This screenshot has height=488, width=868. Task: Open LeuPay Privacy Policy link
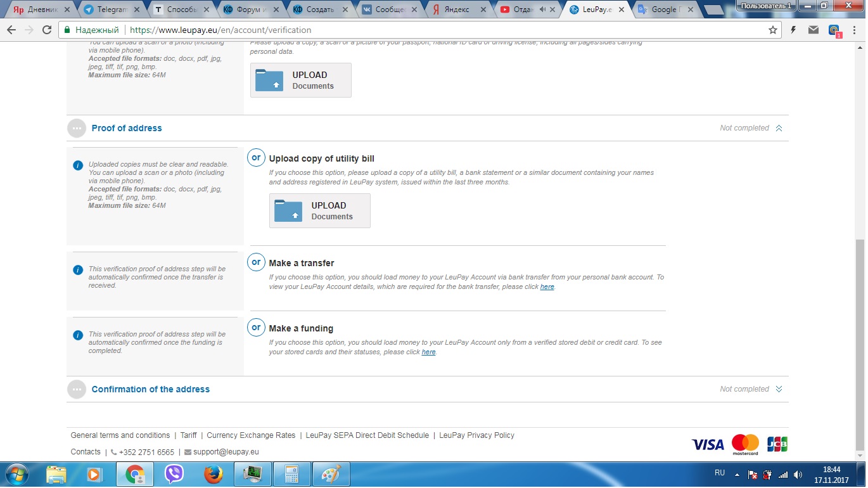(476, 435)
